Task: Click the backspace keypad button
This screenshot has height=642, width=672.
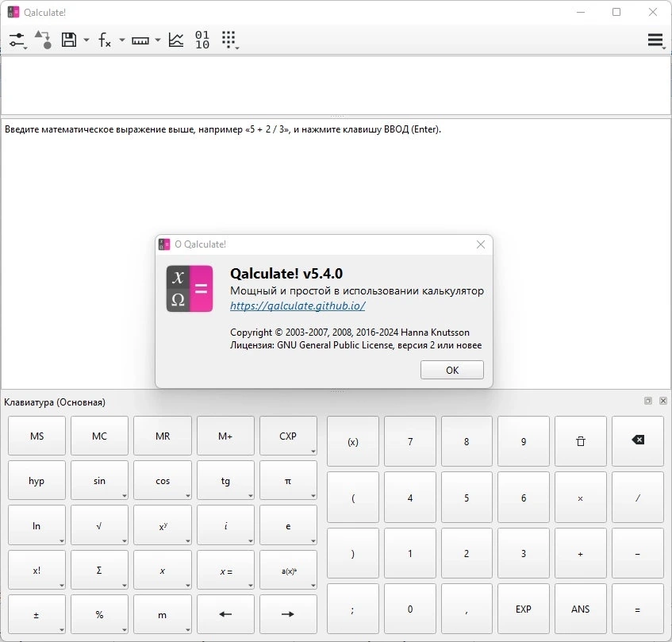Action: pos(638,440)
